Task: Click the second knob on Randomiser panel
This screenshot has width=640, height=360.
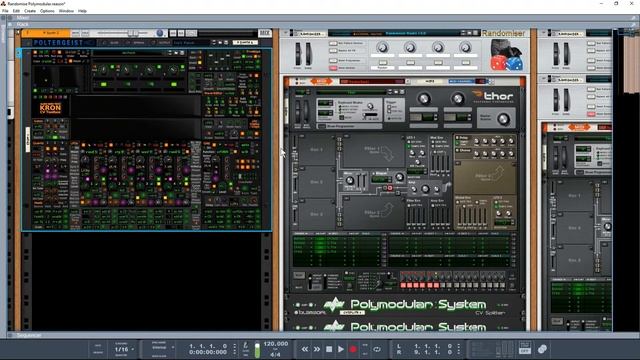Action: pos(410,48)
